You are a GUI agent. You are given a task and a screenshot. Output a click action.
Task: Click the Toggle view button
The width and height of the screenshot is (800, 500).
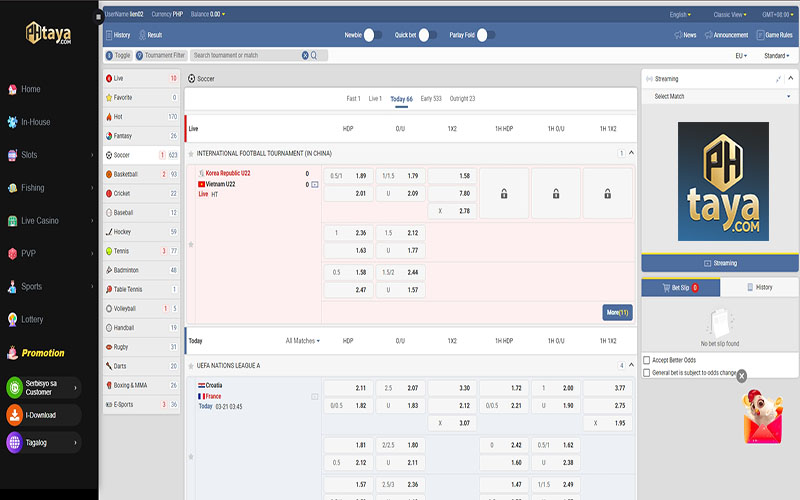(118, 55)
